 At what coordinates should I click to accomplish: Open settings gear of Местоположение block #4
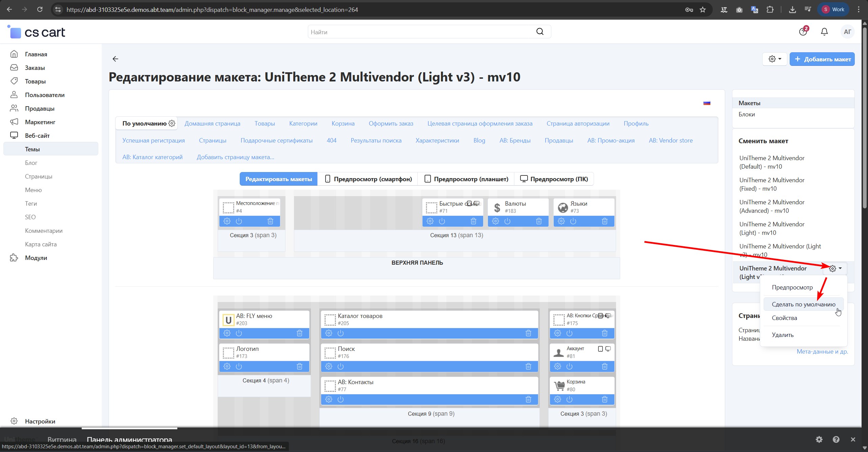(x=227, y=221)
